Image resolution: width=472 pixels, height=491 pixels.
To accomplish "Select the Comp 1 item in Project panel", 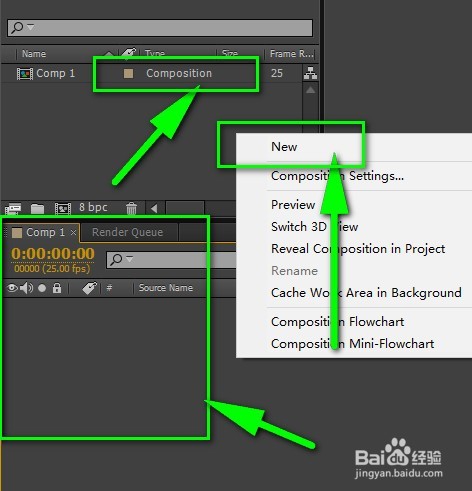I will (x=55, y=73).
